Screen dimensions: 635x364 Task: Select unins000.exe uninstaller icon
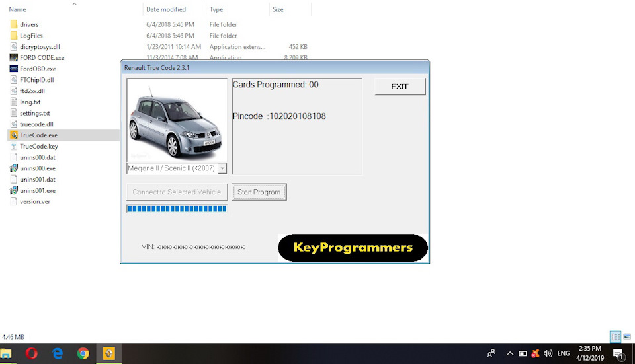14,168
